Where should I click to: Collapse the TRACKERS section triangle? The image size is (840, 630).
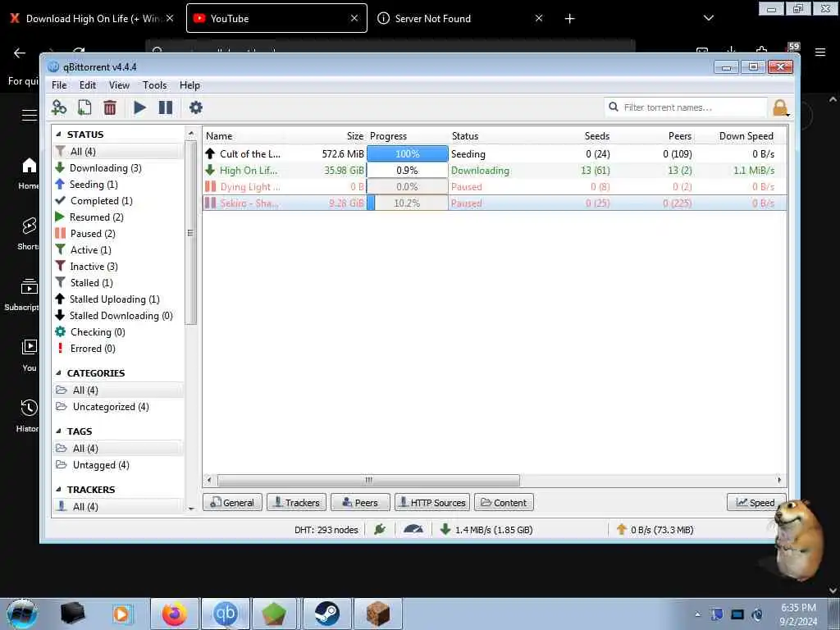click(x=58, y=490)
